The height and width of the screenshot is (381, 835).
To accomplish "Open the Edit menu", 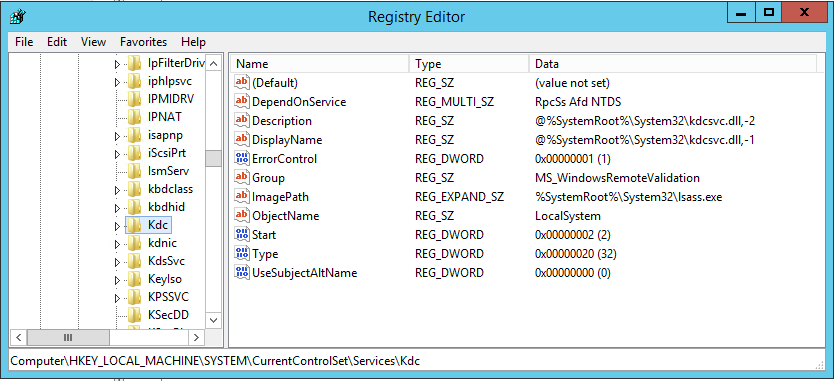I will (57, 42).
